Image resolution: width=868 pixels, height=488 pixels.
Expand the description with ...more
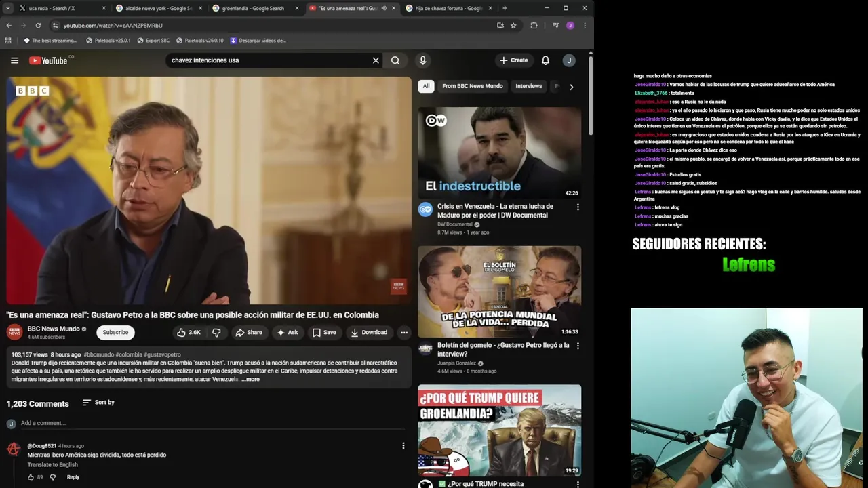click(x=250, y=379)
